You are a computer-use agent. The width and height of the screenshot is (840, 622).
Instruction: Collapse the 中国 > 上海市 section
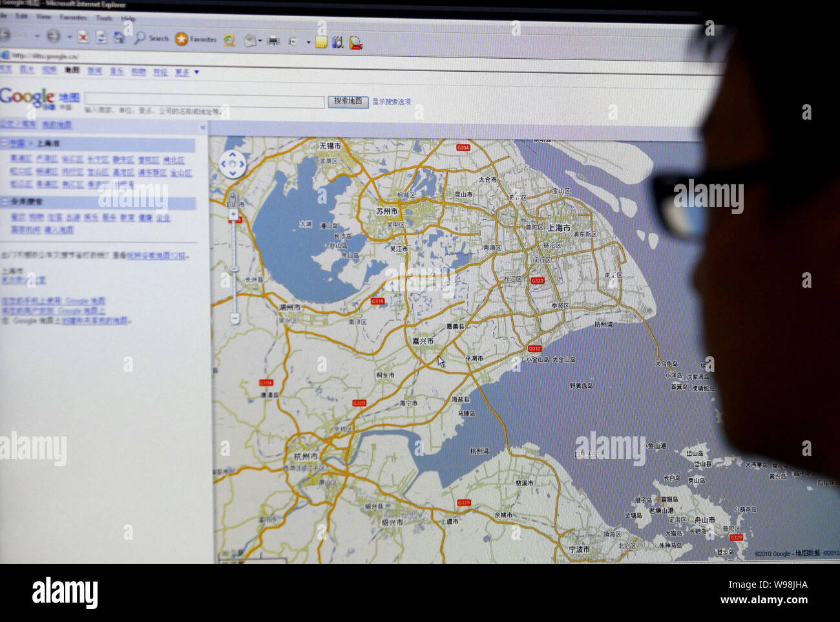(x=4, y=143)
